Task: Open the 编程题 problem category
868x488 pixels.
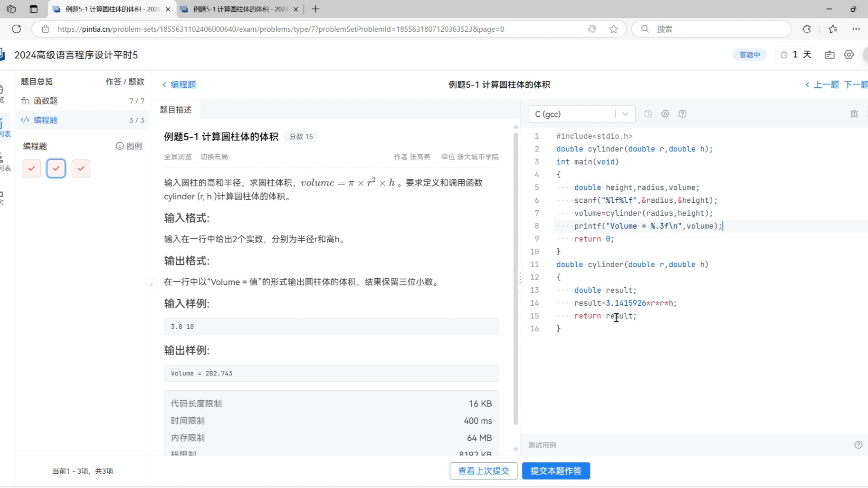Action: 83,120
